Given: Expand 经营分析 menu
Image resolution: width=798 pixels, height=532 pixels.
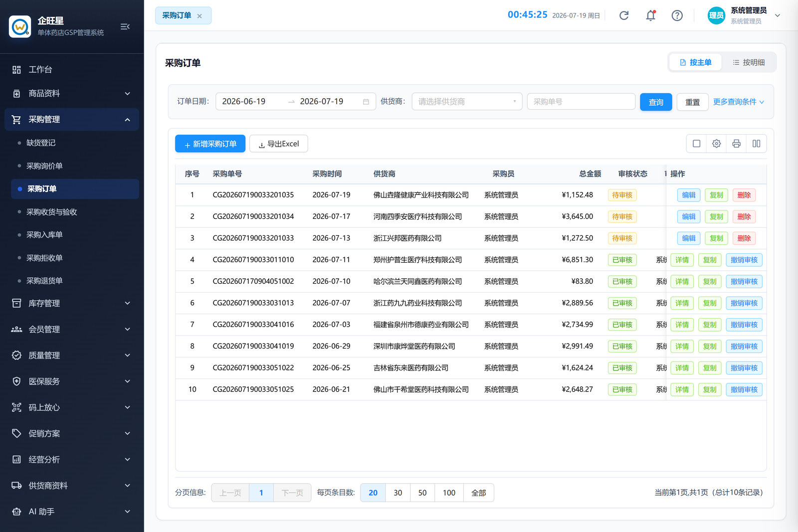Looking at the screenshot, I should [72, 459].
